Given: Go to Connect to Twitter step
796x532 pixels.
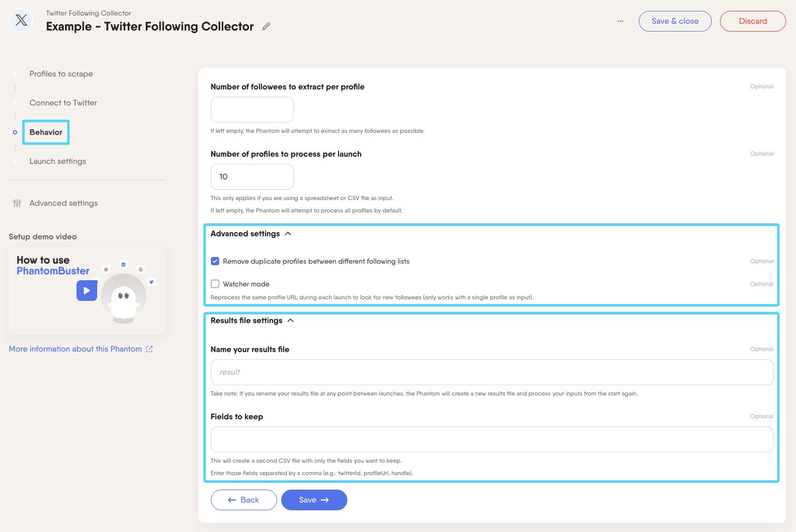Looking at the screenshot, I should coord(63,103).
